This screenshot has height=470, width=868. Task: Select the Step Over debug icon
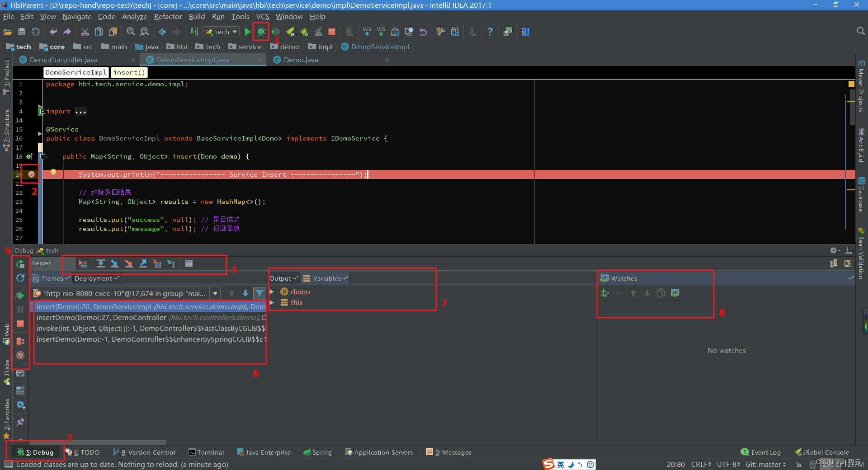(101, 263)
